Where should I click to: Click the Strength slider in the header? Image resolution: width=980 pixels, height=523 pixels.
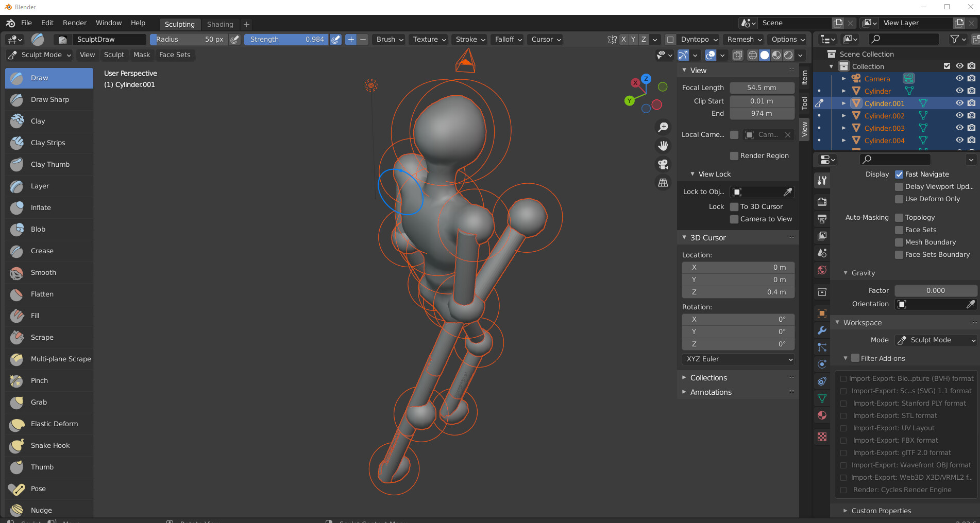(x=286, y=39)
